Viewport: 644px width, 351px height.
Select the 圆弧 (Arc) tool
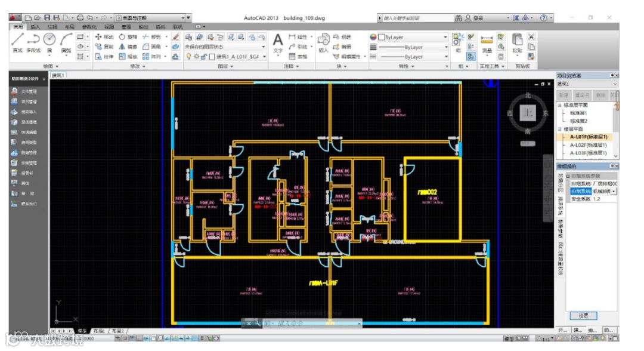pos(66,43)
